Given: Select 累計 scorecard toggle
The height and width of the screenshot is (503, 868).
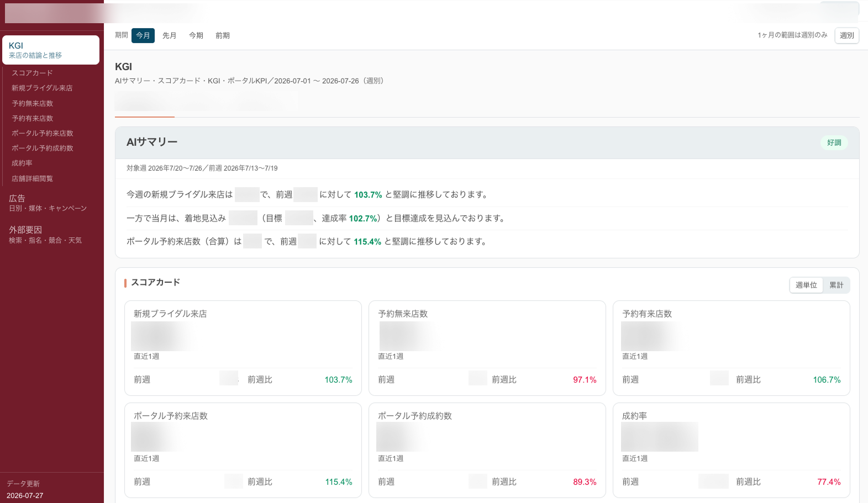Looking at the screenshot, I should [836, 285].
